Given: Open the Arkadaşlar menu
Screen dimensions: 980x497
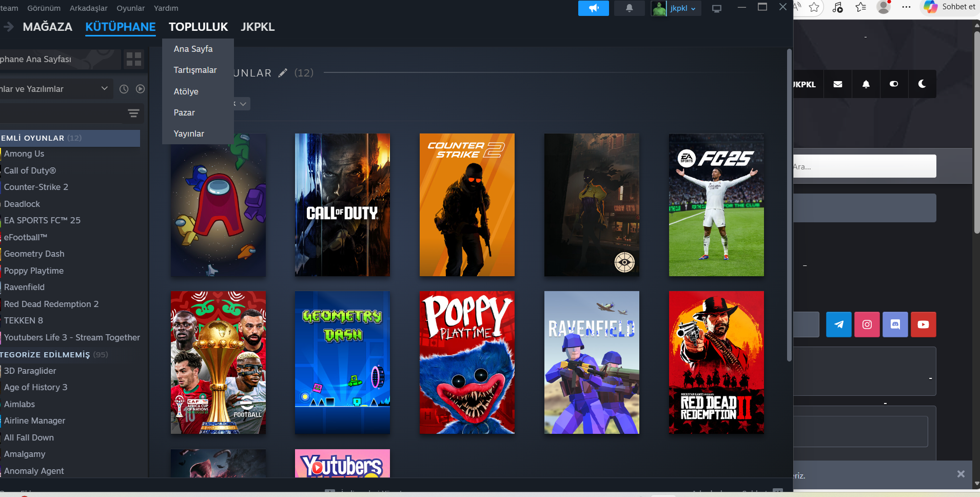Looking at the screenshot, I should coord(89,8).
